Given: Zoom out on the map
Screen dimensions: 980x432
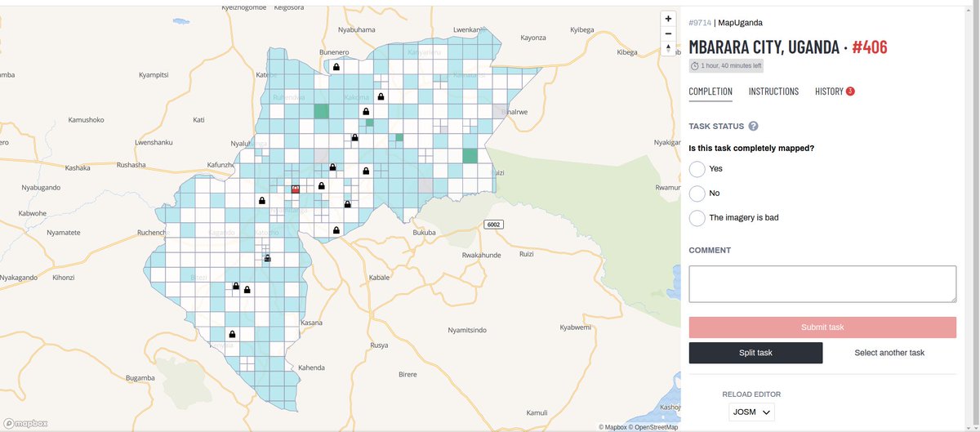Looking at the screenshot, I should pos(669,33).
